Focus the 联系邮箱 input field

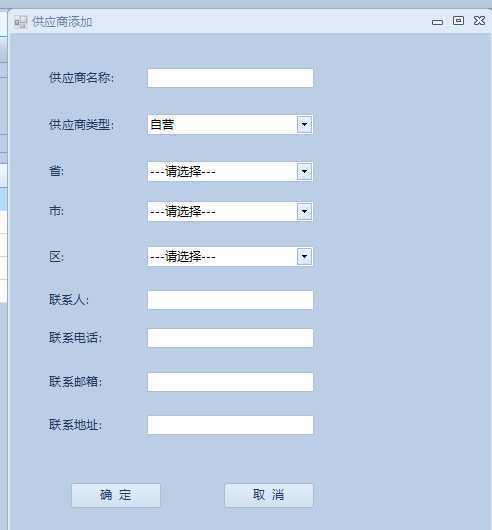(230, 382)
